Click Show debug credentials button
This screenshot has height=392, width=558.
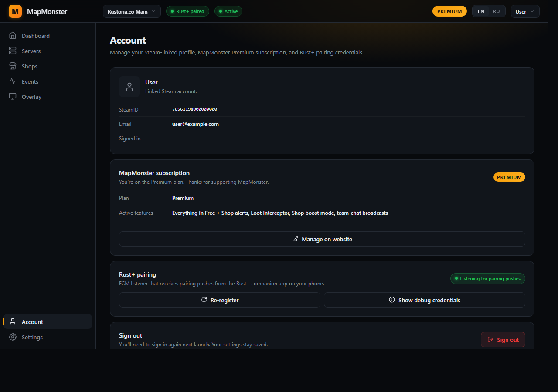click(424, 300)
